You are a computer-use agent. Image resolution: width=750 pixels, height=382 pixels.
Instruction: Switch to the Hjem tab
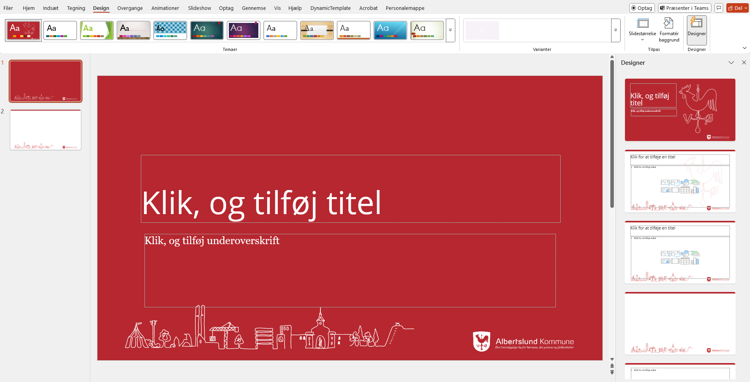(29, 8)
